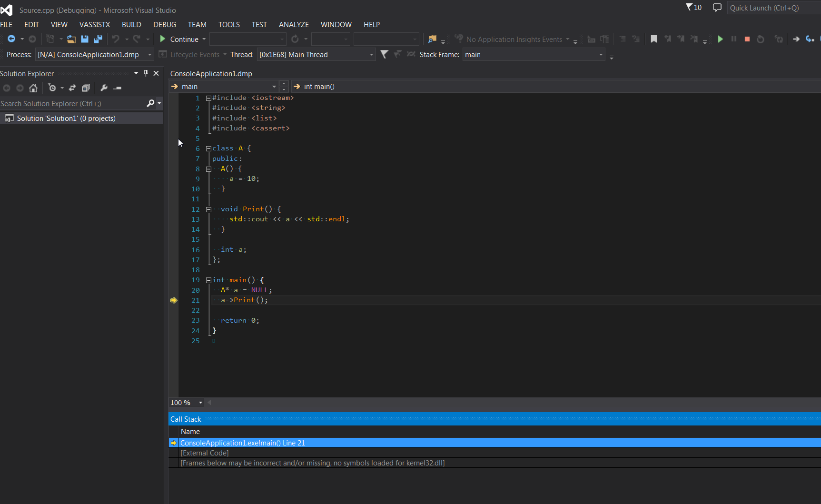Click the Save All icon

click(98, 39)
